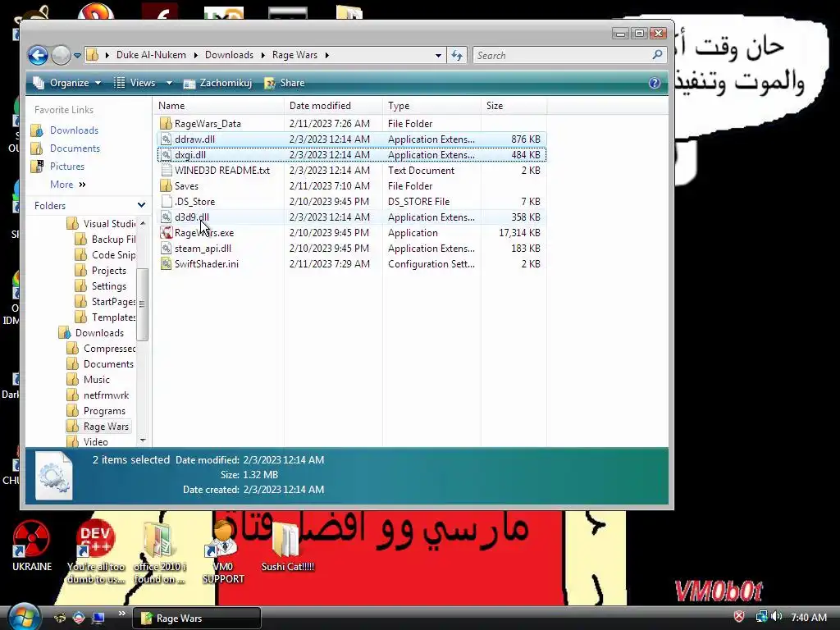Sort by the Size column header
The height and width of the screenshot is (630, 840).
(x=514, y=106)
